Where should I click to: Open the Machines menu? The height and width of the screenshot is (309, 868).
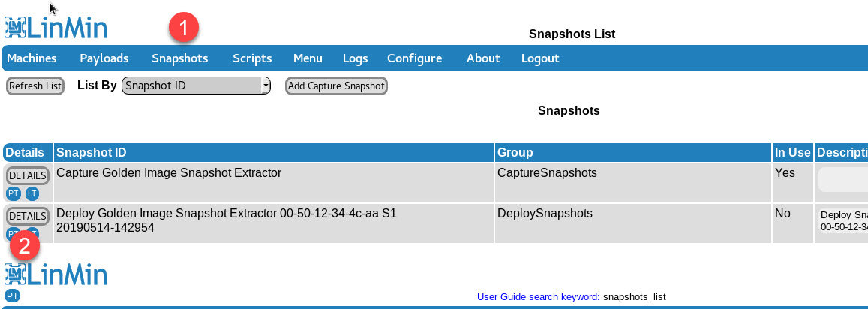click(x=32, y=58)
